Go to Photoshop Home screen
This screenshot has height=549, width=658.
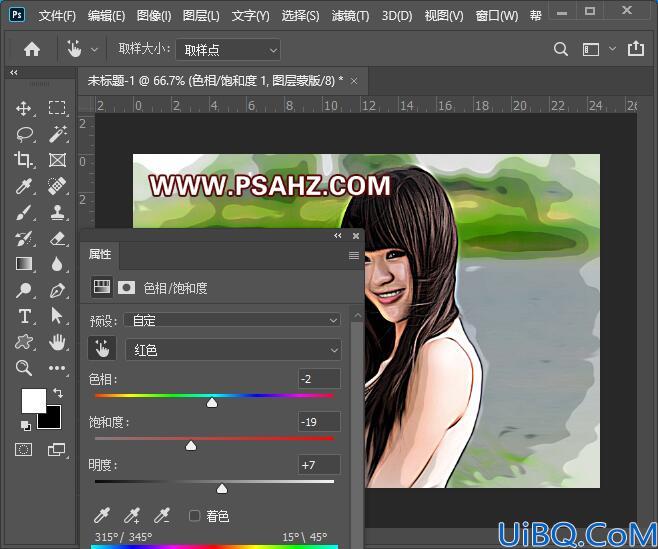(x=32, y=49)
